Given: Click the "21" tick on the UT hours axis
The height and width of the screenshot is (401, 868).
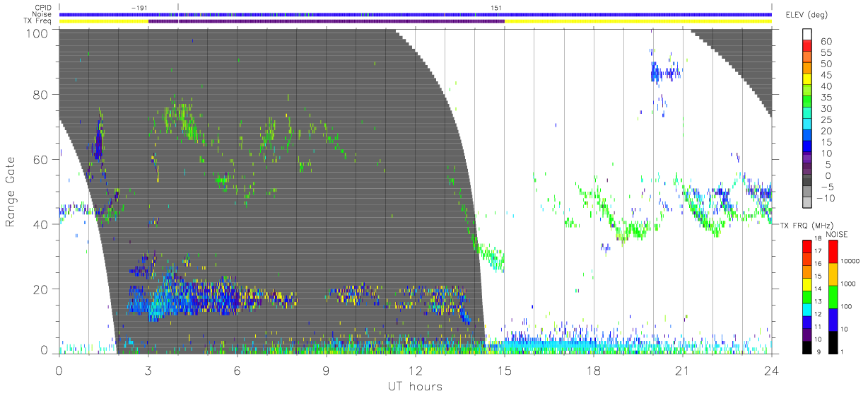Looking at the screenshot, I should pos(683,370).
